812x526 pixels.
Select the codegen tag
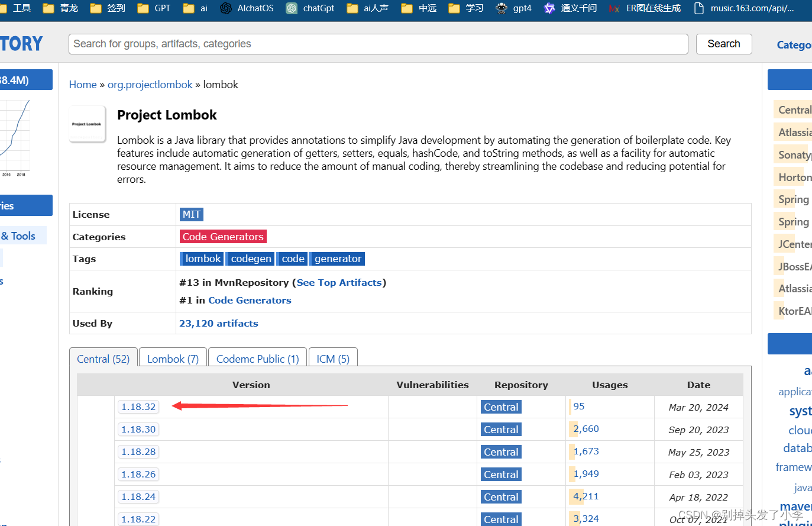[x=250, y=259]
